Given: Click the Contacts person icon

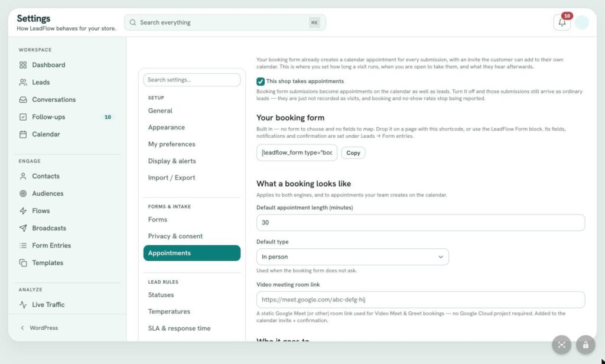Looking at the screenshot, I should click(23, 176).
